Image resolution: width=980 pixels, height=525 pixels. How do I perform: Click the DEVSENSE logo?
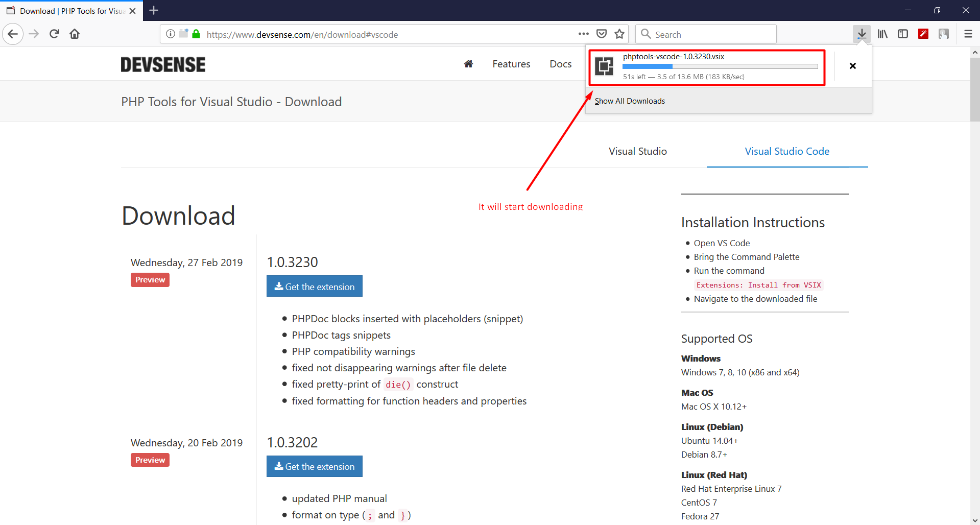pyautogui.click(x=163, y=64)
